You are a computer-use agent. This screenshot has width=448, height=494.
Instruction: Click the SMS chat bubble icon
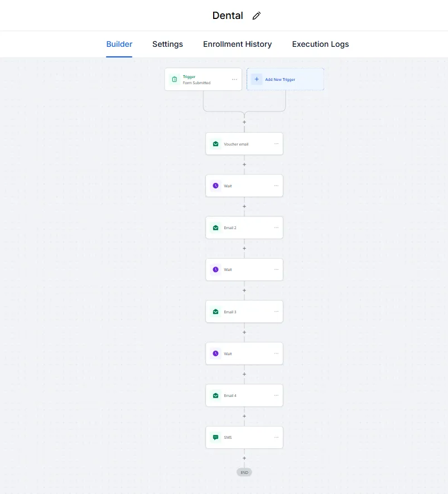click(x=215, y=438)
